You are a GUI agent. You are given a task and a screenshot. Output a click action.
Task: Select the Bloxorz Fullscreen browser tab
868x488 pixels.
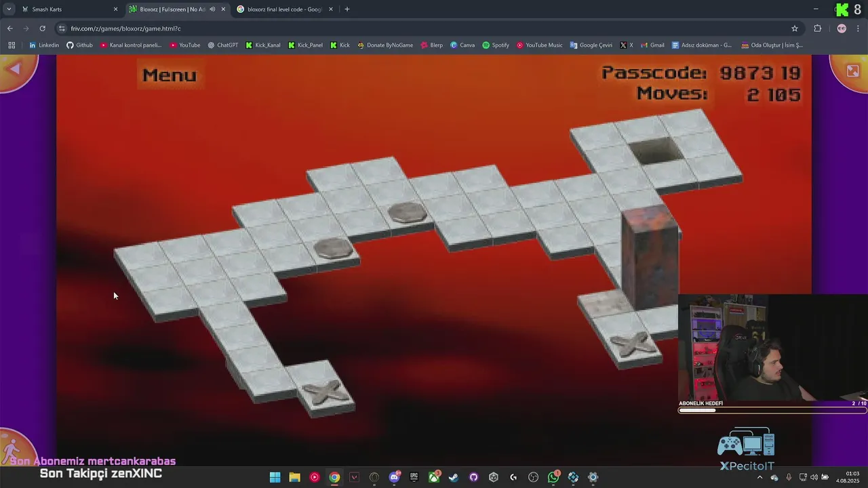click(x=173, y=9)
